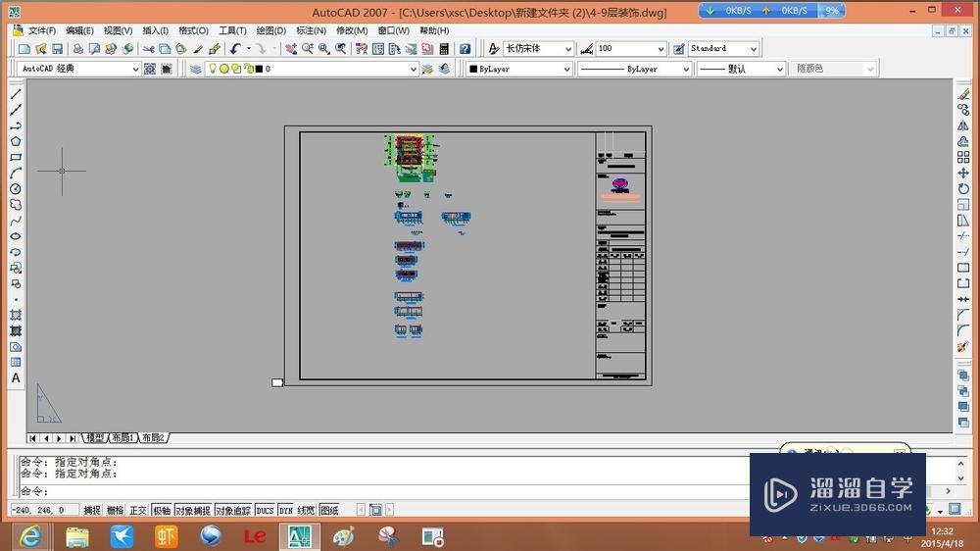Undo the last action with the Undo arrow
980x551 pixels.
235,49
